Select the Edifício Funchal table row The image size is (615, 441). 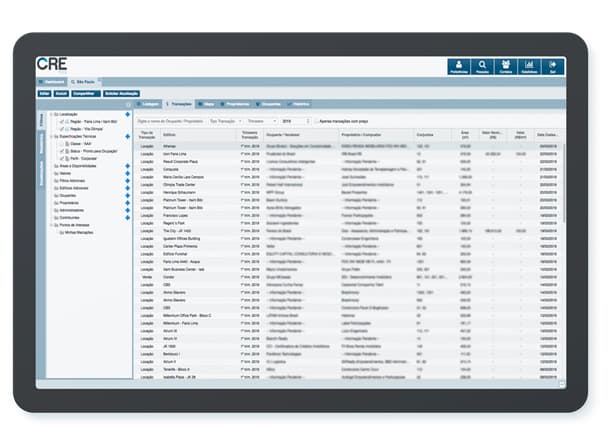(x=349, y=254)
